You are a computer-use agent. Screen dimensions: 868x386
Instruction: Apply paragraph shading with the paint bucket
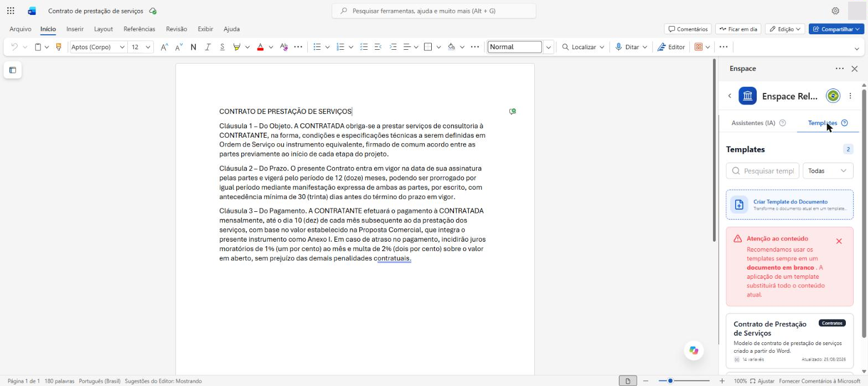[451, 47]
